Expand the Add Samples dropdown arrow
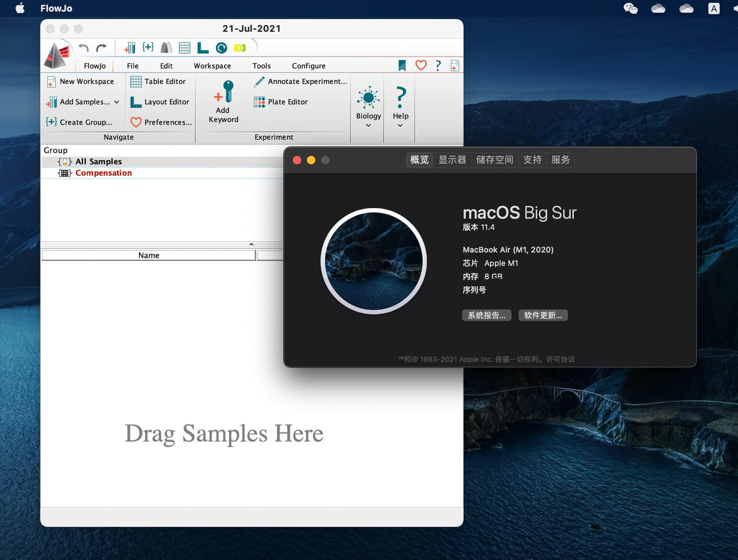Viewport: 738px width, 560px height. click(x=117, y=102)
